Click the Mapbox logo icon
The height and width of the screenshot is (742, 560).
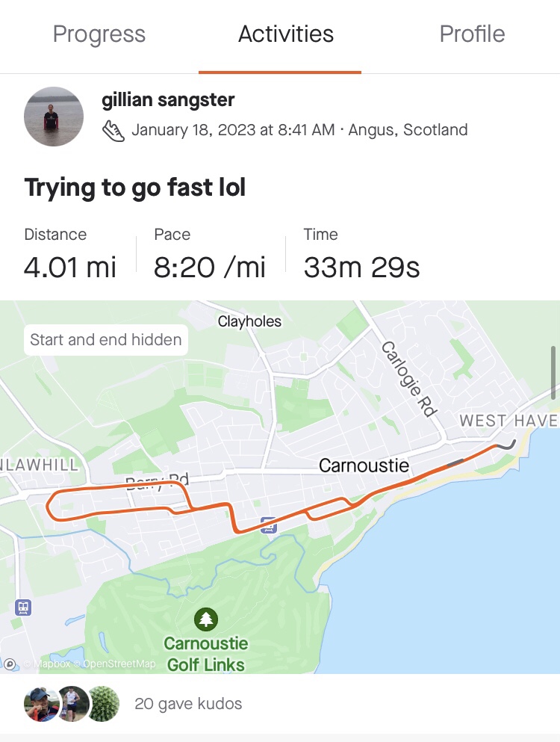point(10,664)
